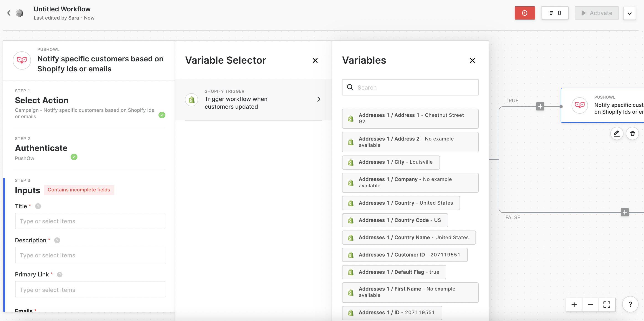Viewport: 644px width, 321px height.
Task: Click Title field help tooltip icon
Action: click(x=38, y=206)
